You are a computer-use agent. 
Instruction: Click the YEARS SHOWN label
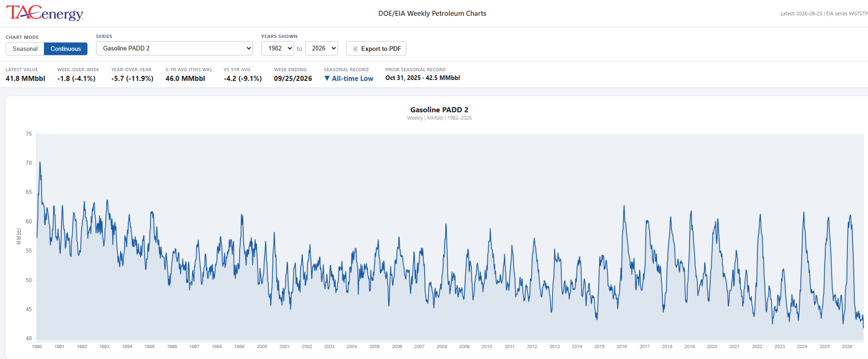(x=279, y=36)
